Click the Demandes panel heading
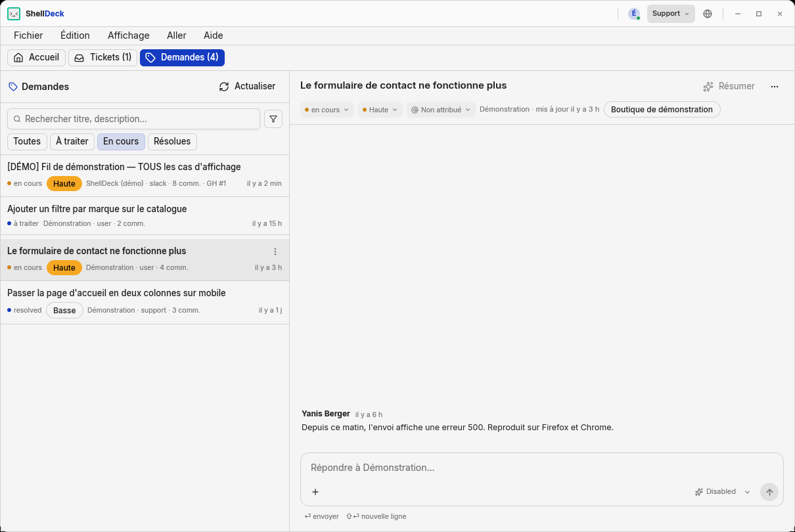 [x=45, y=87]
